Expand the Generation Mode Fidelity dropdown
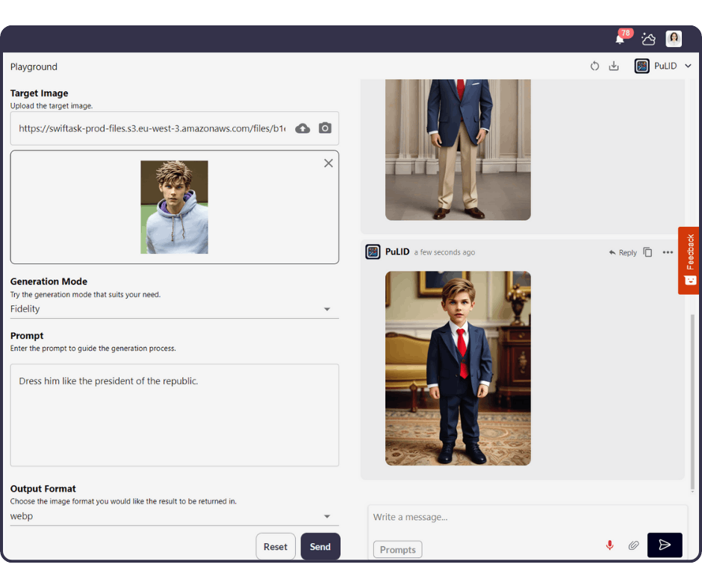The image size is (702, 588). tap(326, 309)
